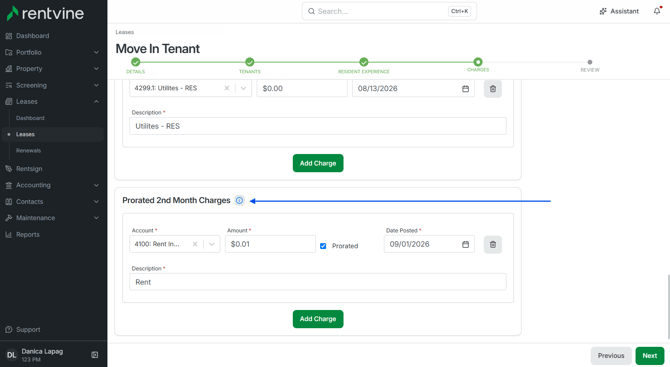Edit the Rent description field
This screenshot has height=367, width=670.
pos(318,282)
